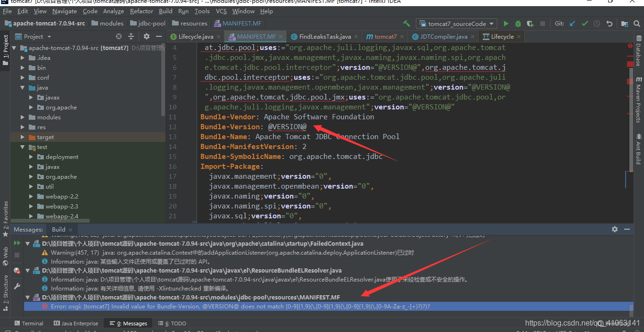Click the Build project hammer icon
The height and width of the screenshot is (332, 644).
tap(406, 24)
